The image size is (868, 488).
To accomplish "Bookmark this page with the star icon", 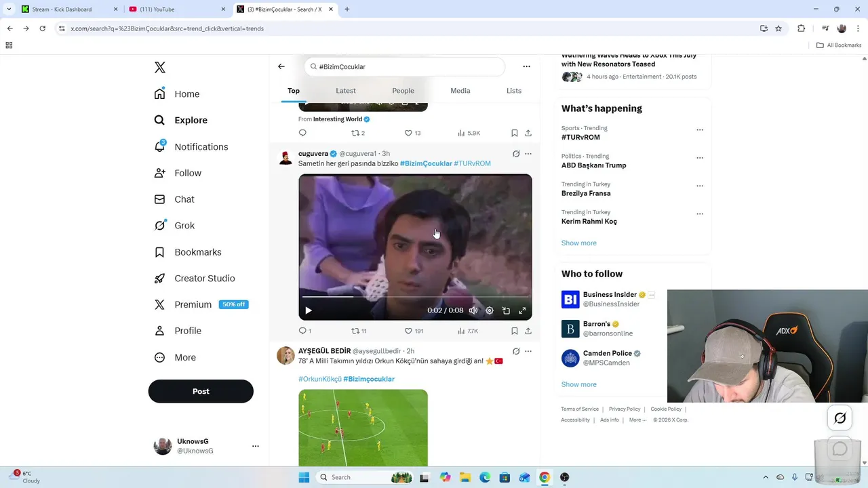I will tap(778, 28).
